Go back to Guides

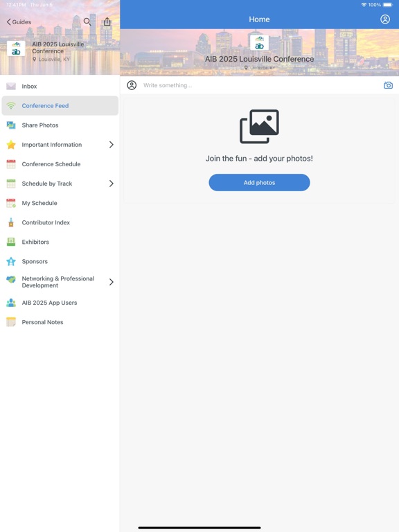pos(19,22)
